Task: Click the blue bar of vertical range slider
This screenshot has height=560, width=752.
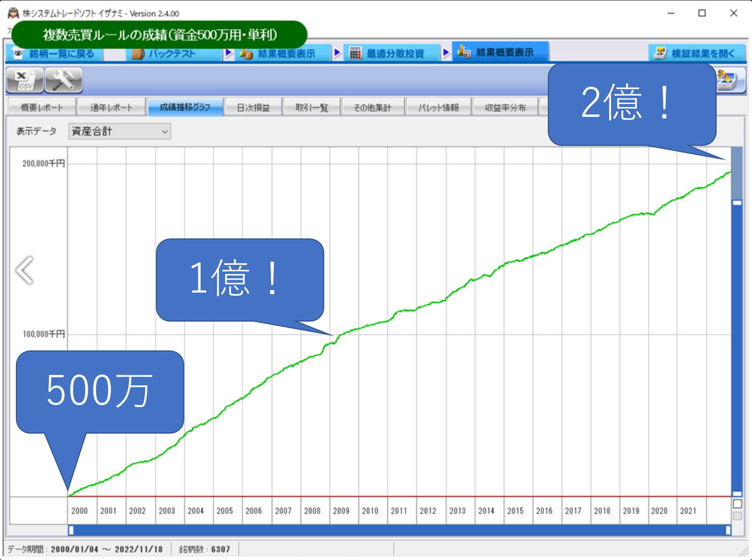Action: [737, 348]
